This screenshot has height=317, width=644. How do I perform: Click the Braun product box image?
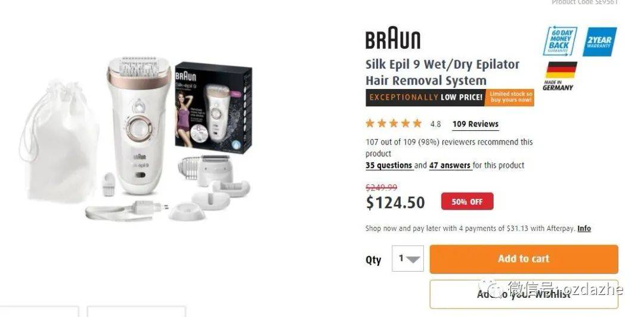[213, 107]
